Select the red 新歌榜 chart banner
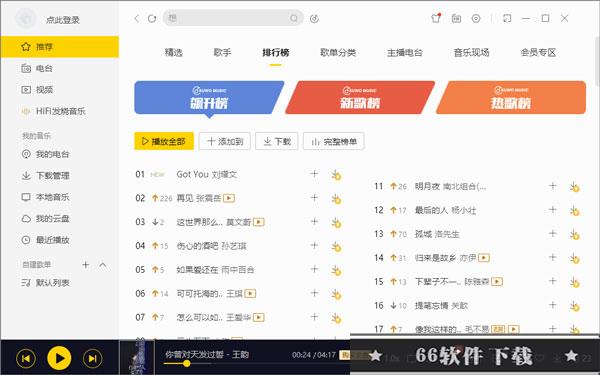The width and height of the screenshot is (600, 375). coord(360,98)
